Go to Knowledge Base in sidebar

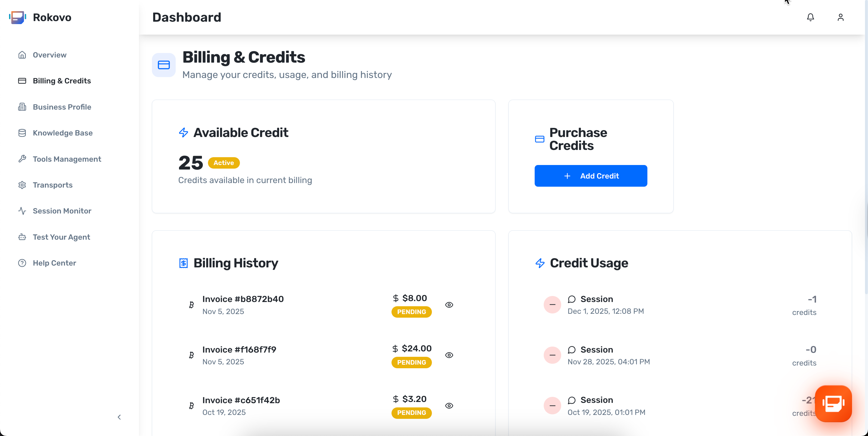pos(62,133)
